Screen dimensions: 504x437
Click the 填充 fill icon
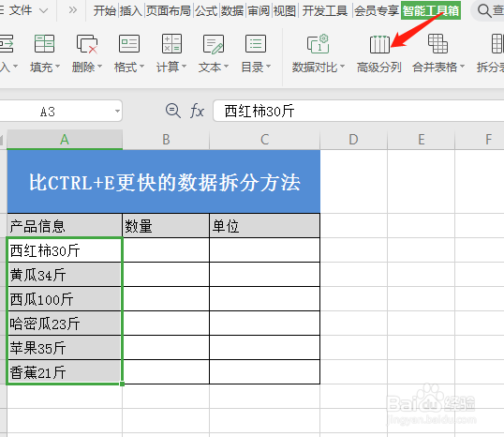pos(44,43)
